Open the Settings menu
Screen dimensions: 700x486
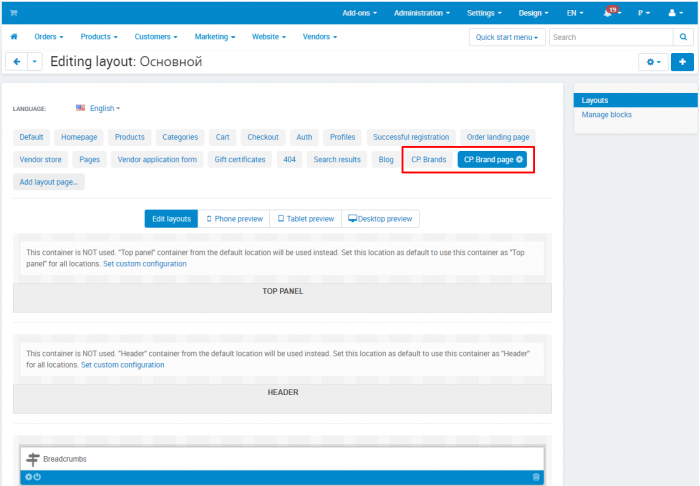click(x=484, y=13)
